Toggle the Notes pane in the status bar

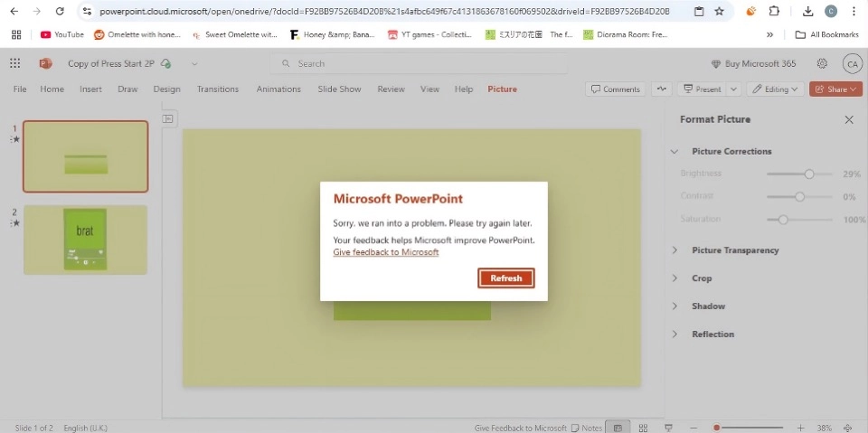pyautogui.click(x=587, y=428)
